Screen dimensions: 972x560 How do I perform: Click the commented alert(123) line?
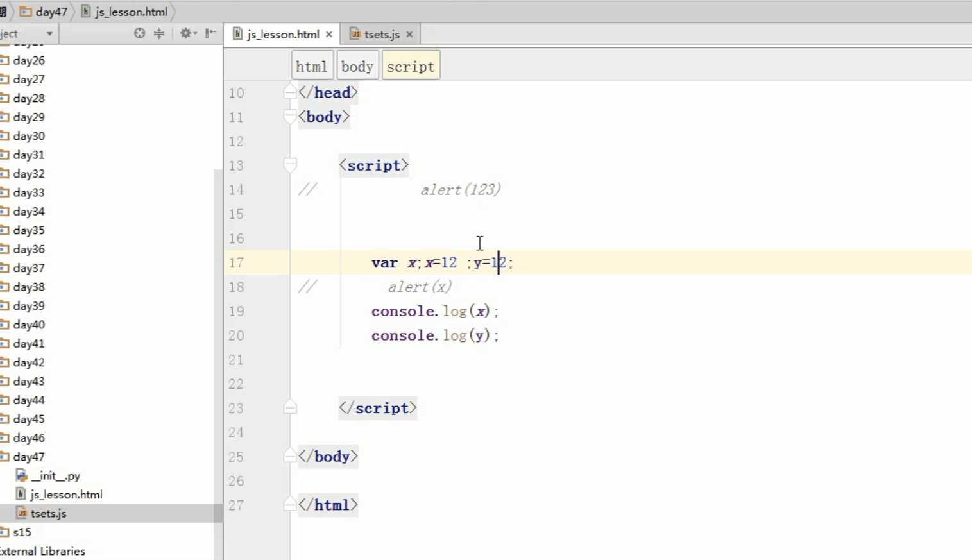pyautogui.click(x=461, y=190)
